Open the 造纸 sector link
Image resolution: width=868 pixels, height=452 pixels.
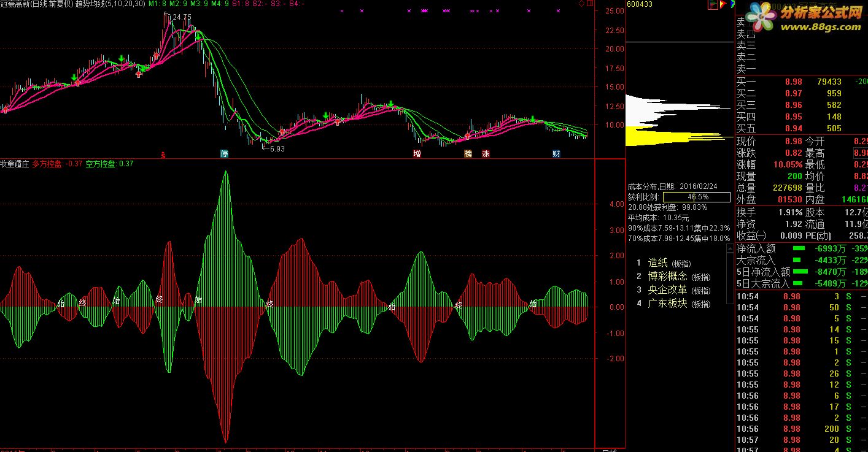[657, 263]
